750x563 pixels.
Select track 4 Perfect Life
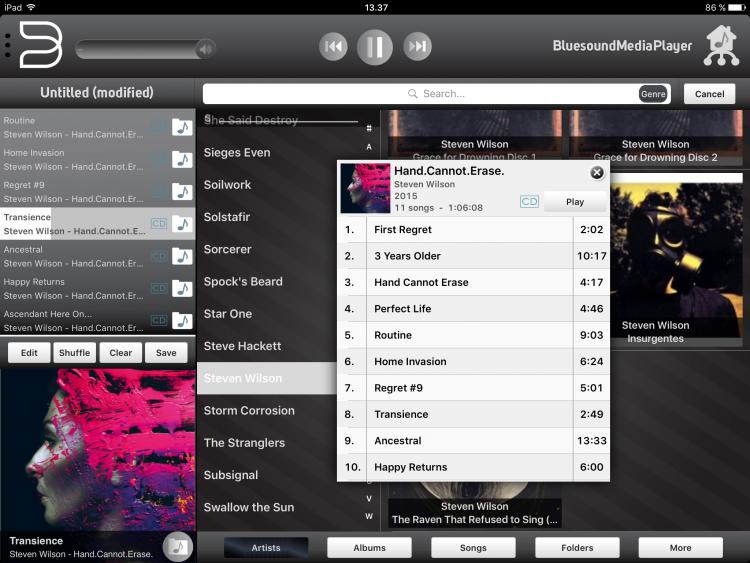pos(474,309)
